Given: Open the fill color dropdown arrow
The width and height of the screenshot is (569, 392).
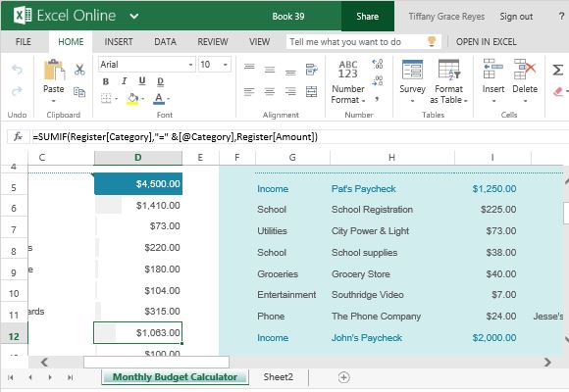Looking at the screenshot, I should click(x=143, y=99).
